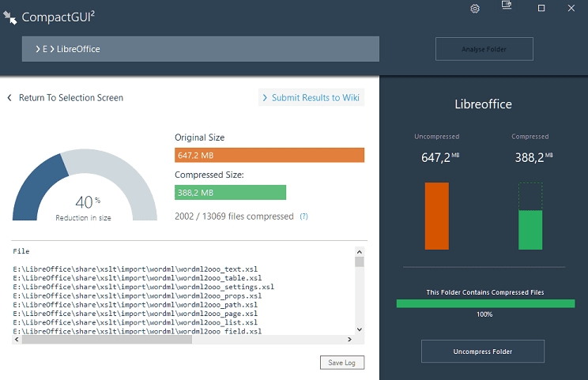Click the orange Original Size 647,2 MB bar

269,155
